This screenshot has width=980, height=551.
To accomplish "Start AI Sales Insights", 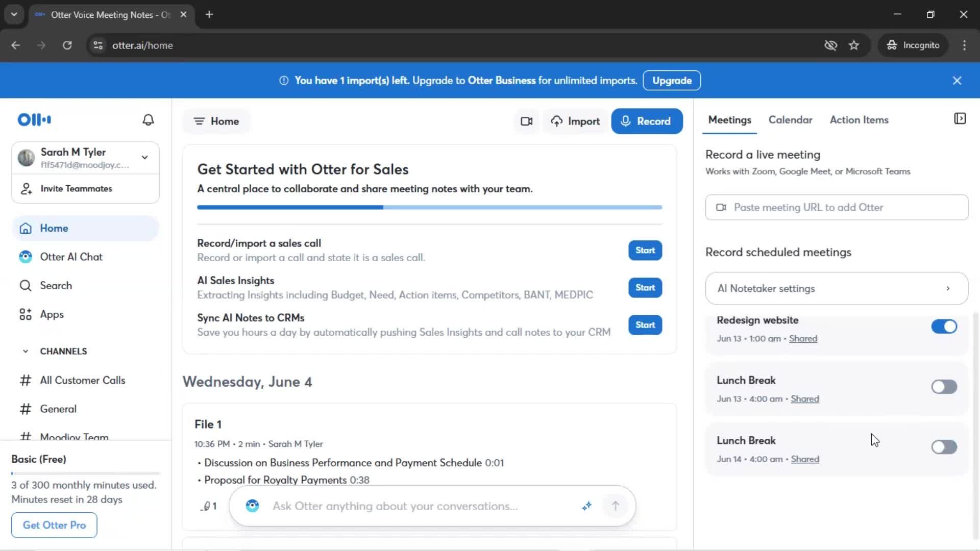I will (645, 288).
